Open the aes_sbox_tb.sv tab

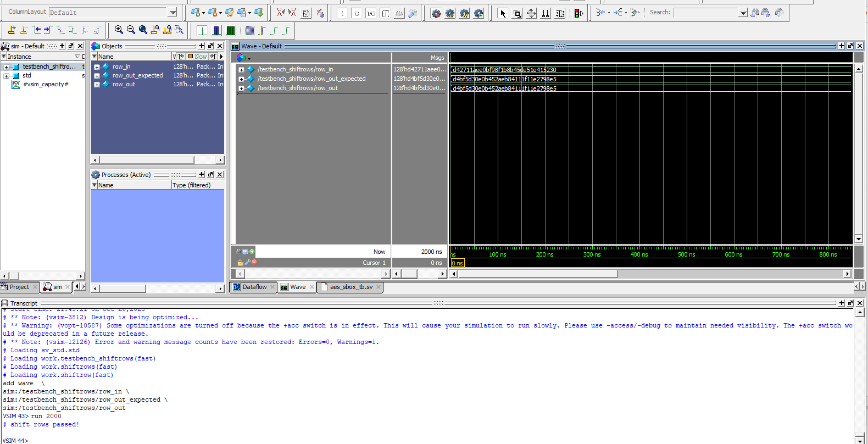[x=350, y=287]
